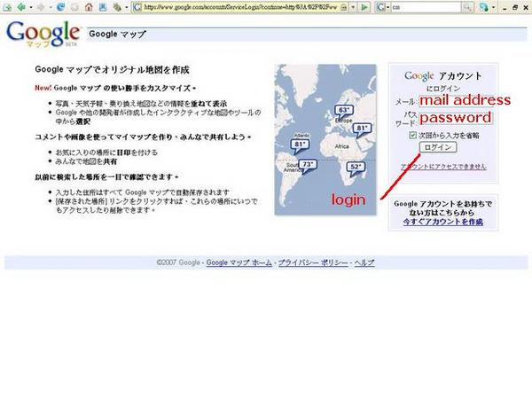The height and width of the screenshot is (399, 532).
Task: Click bullet text みんなで地図を共有
Action: coord(86,161)
